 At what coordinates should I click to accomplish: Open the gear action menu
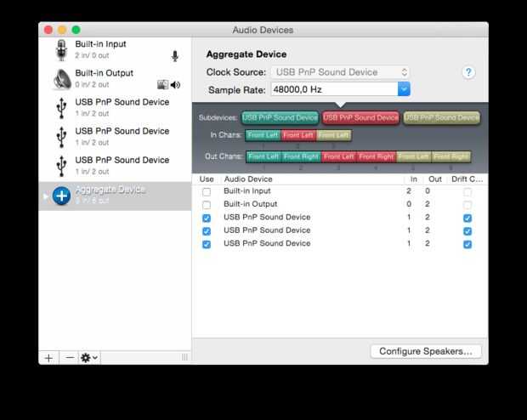[89, 358]
